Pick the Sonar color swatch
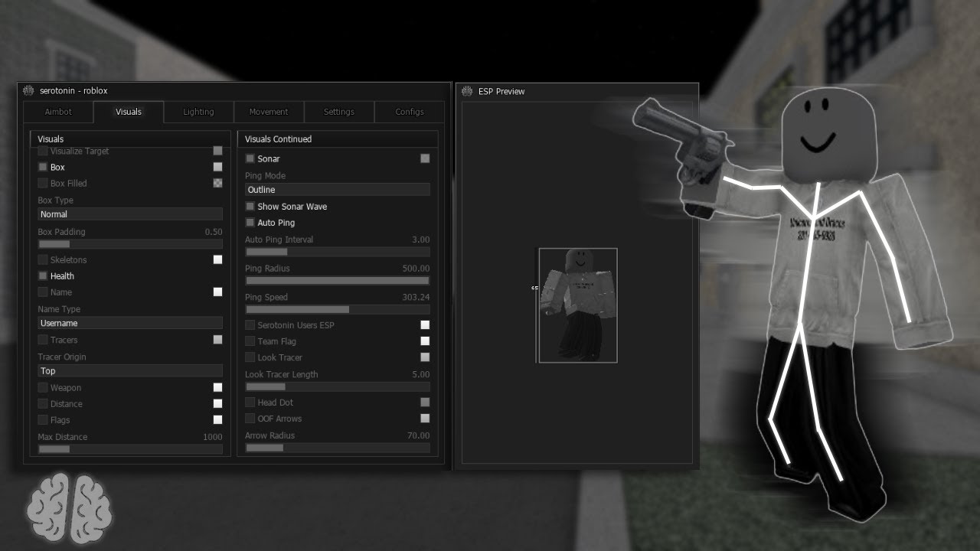 tap(425, 158)
